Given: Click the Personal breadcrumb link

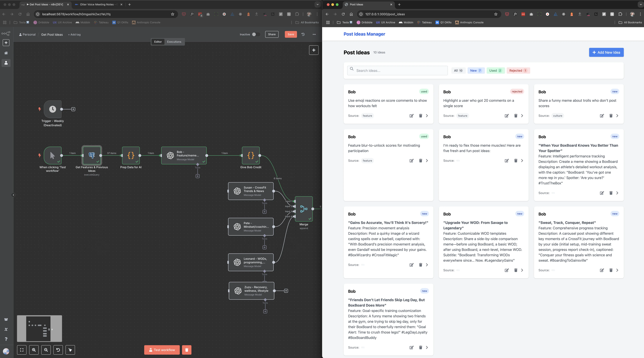Looking at the screenshot, I should (27, 34).
